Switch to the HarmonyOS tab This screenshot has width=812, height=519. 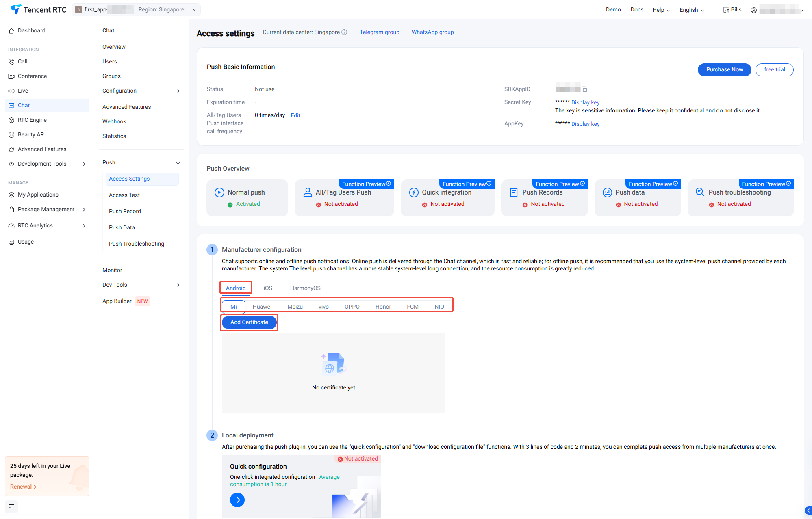(x=305, y=288)
